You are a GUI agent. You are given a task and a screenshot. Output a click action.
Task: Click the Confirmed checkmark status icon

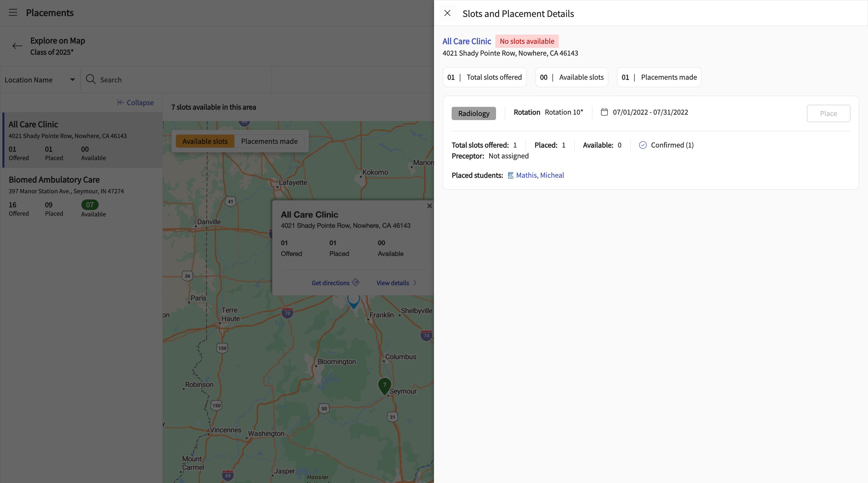tap(643, 145)
